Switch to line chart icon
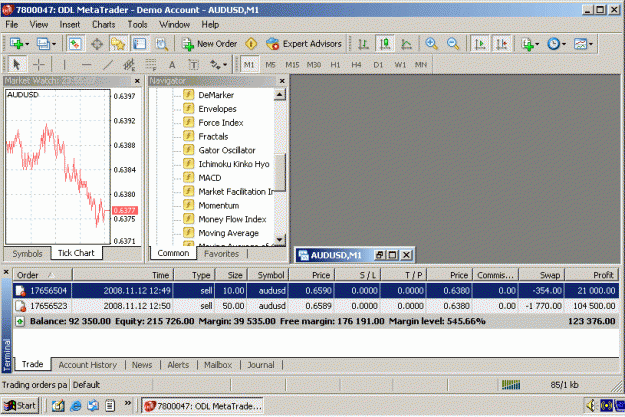 pyautogui.click(x=406, y=44)
